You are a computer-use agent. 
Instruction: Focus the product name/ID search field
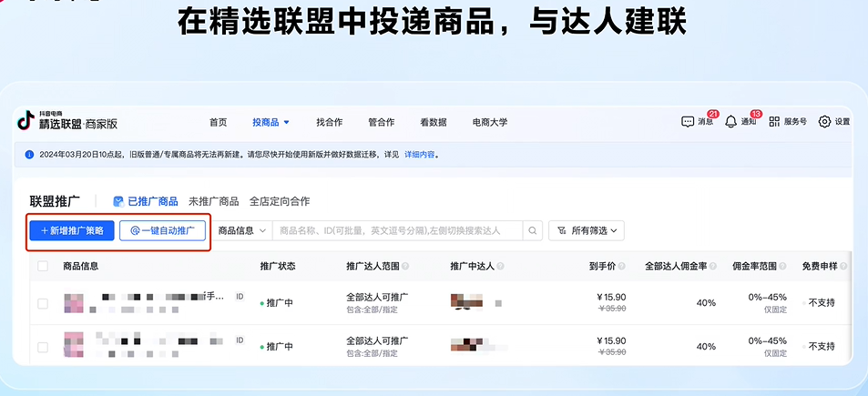pyautogui.click(x=396, y=231)
